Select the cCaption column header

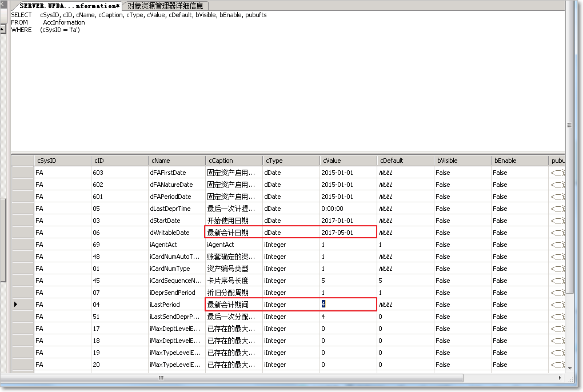point(233,161)
